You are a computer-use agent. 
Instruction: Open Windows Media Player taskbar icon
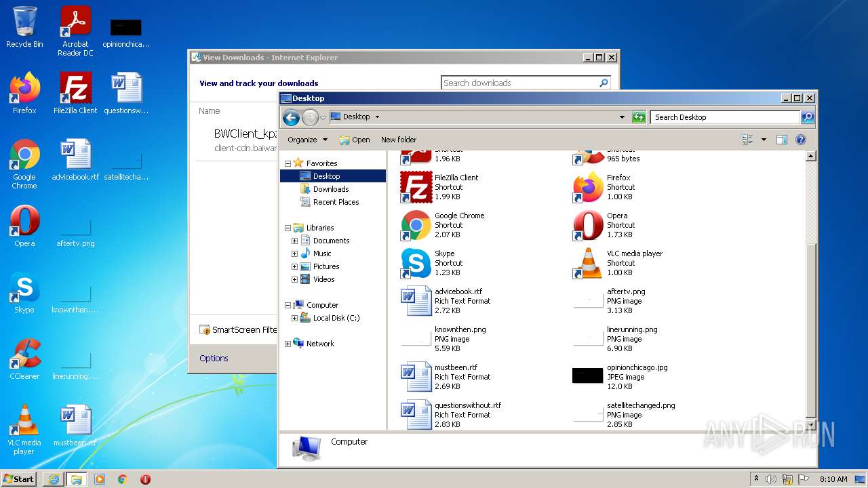[x=100, y=479]
